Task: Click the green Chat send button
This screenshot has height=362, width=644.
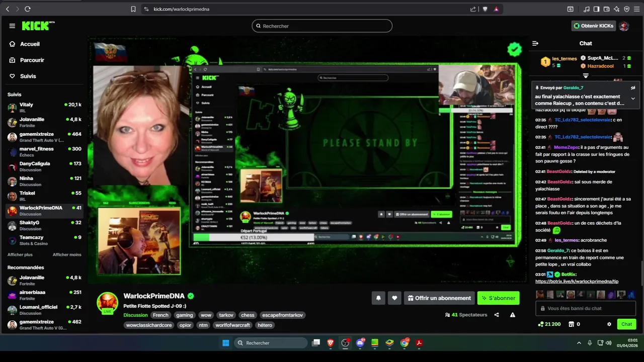Action: pos(626,324)
